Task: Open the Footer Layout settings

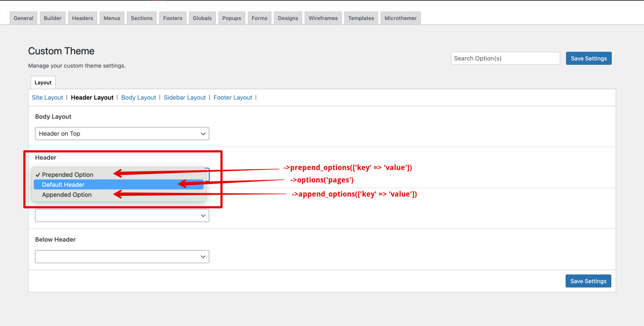Action: pyautogui.click(x=233, y=97)
